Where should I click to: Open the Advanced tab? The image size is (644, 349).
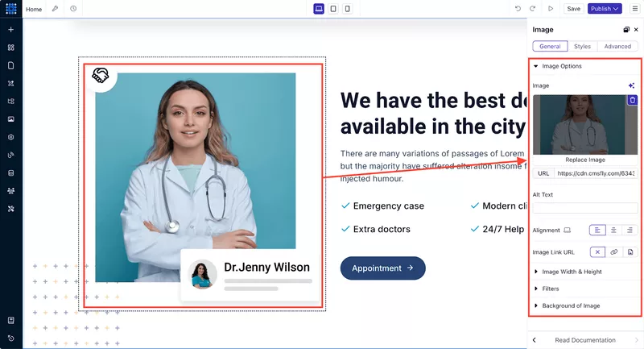pos(617,47)
